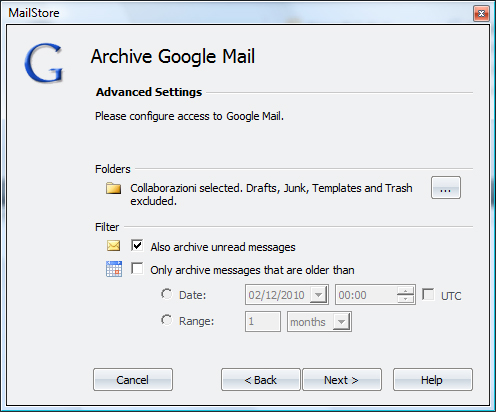Select the Range radio button
The height and width of the screenshot is (412, 496).
click(x=167, y=320)
